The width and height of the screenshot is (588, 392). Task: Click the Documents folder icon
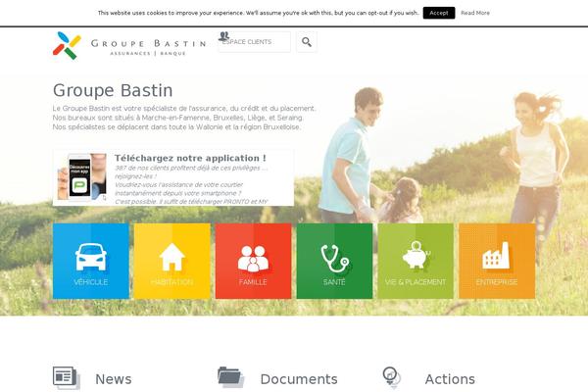click(x=230, y=377)
